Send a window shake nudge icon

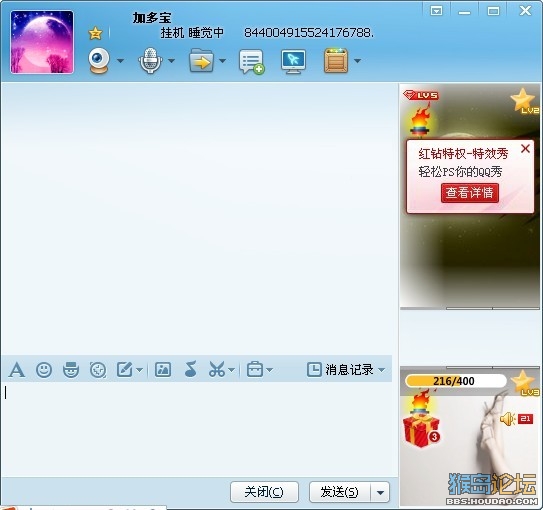click(98, 370)
